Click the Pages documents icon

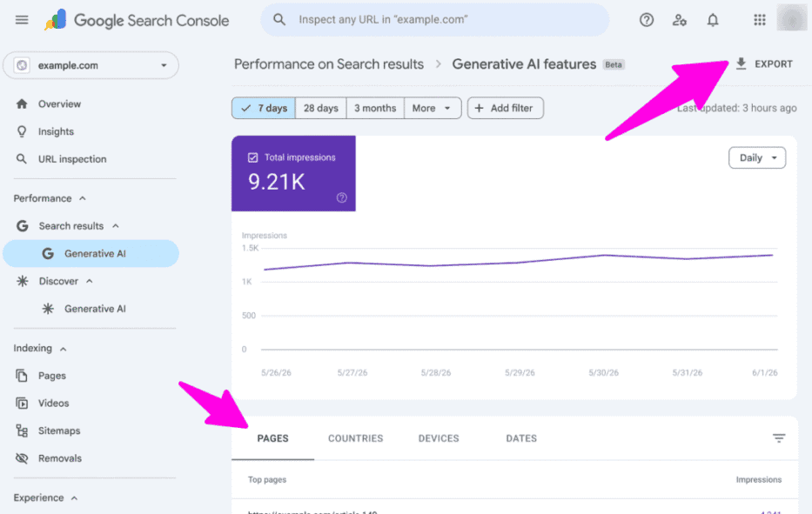pyautogui.click(x=21, y=376)
